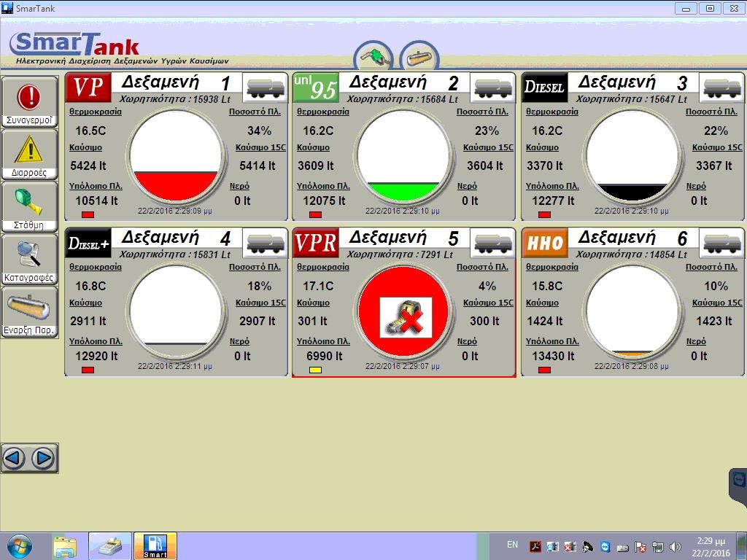Click the tank cylinder icon at top
Image resolution: width=747 pixels, height=560 pixels.
pos(419,55)
